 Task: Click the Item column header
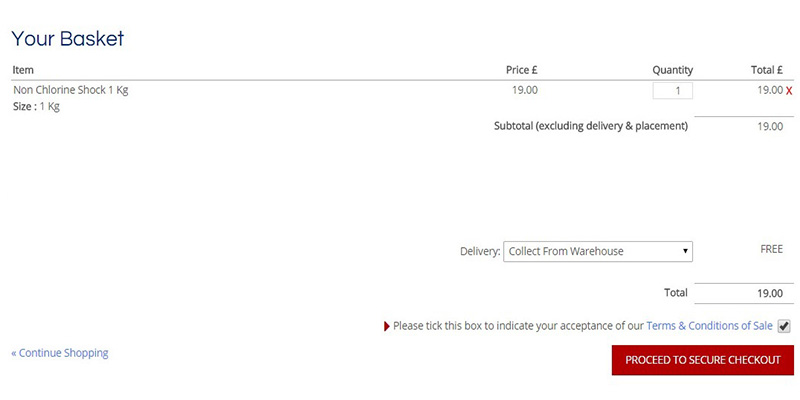[x=23, y=70]
